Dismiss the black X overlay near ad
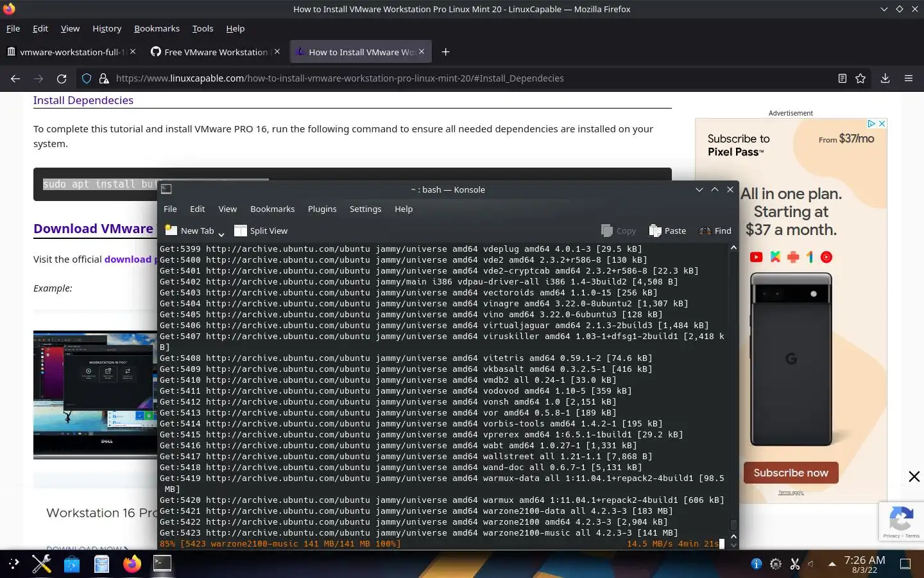 tap(914, 477)
